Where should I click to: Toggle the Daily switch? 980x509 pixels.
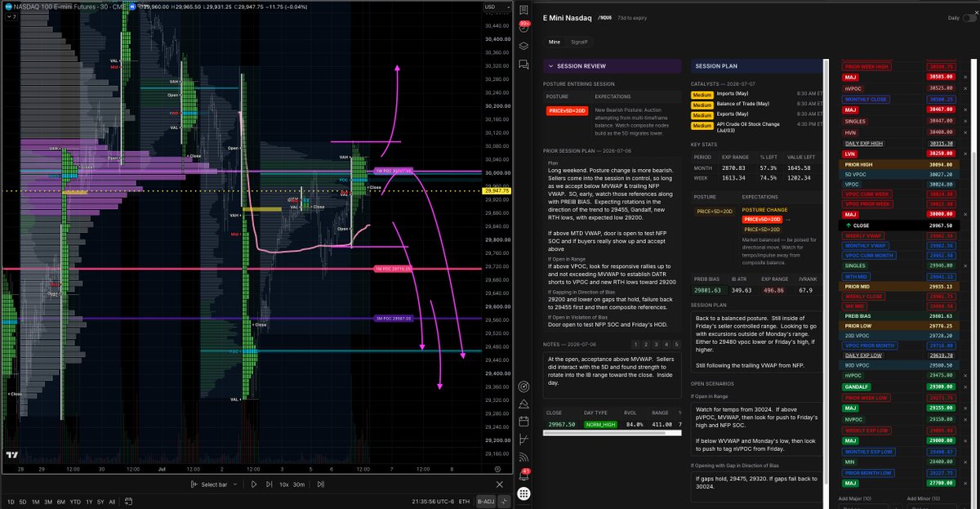[969, 17]
